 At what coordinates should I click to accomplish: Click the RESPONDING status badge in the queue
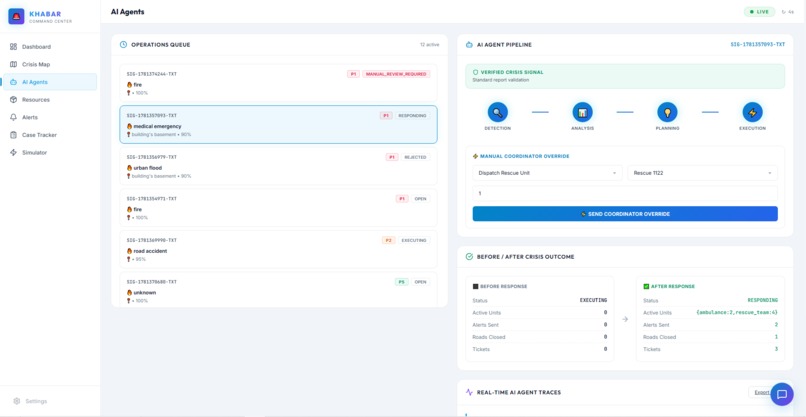(x=413, y=116)
